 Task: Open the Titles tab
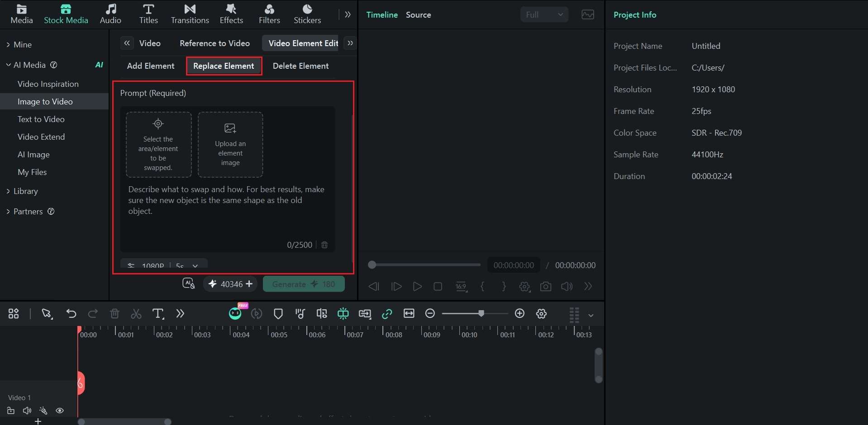[x=148, y=14]
